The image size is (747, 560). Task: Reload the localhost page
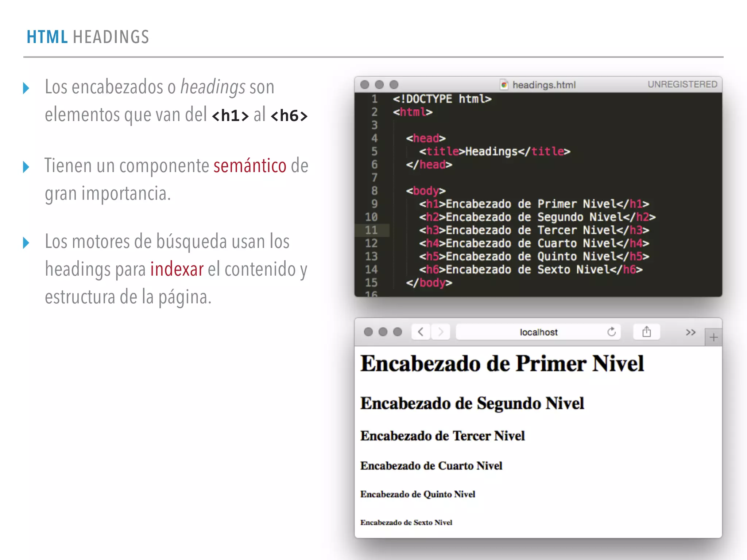coord(612,332)
